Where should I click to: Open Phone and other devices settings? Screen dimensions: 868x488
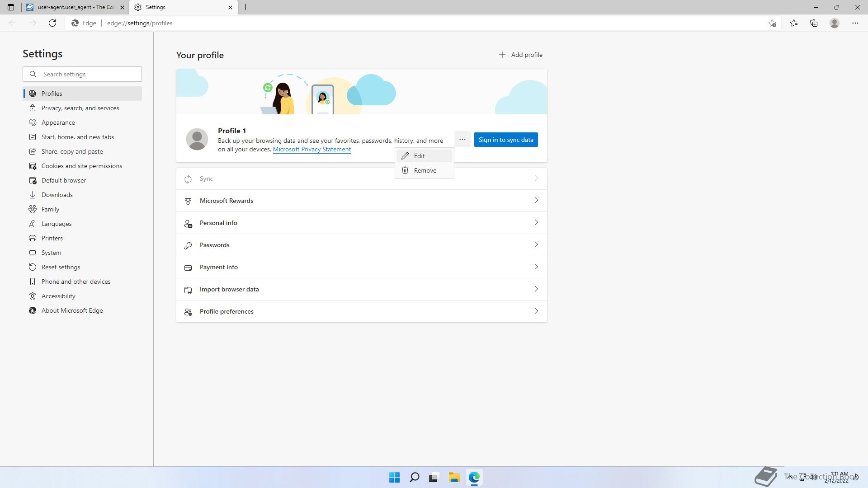[x=82, y=282]
